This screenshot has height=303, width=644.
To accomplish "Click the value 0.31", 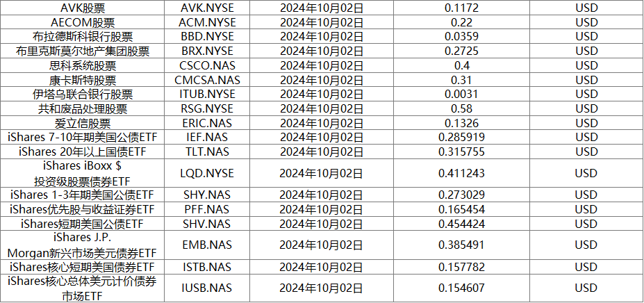I will (x=462, y=80).
